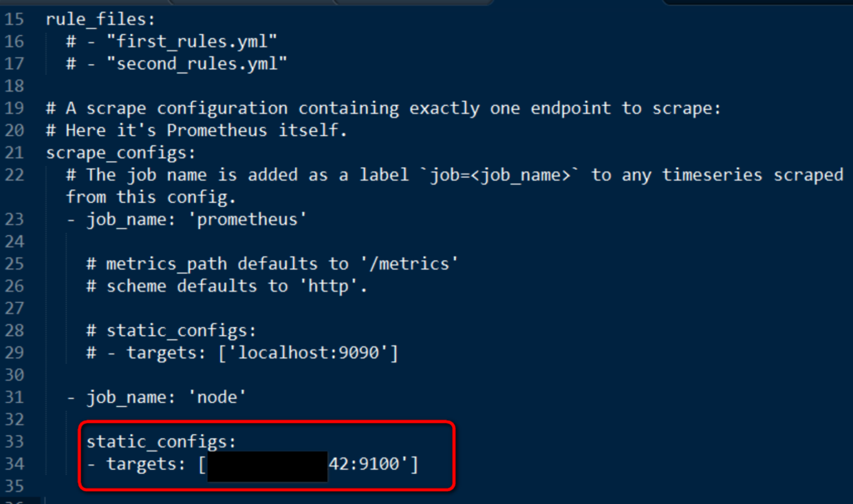
Task: Click the commented "second_rules.yml" text
Action: coord(197,64)
